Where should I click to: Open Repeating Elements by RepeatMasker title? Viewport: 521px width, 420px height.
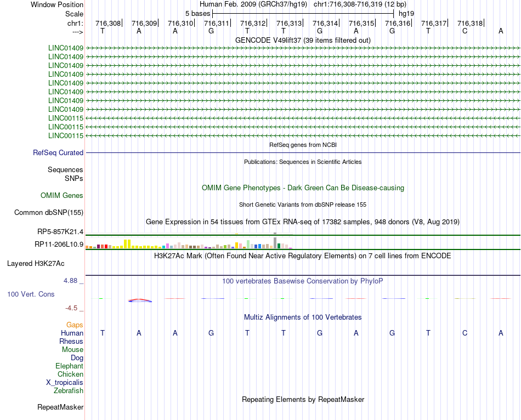click(x=303, y=399)
